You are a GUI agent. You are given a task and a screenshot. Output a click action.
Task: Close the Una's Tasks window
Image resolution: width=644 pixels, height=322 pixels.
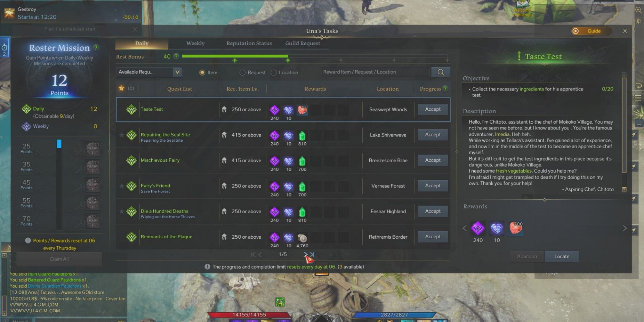pyautogui.click(x=625, y=31)
